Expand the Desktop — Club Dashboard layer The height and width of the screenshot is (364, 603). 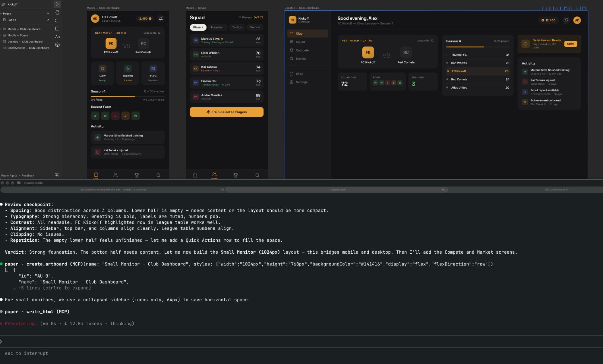click(1, 42)
